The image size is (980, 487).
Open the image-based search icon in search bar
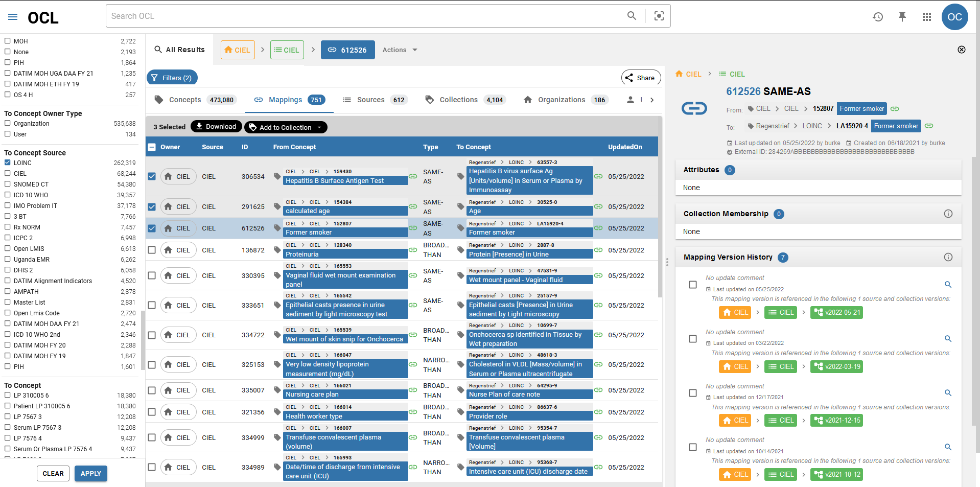click(659, 16)
